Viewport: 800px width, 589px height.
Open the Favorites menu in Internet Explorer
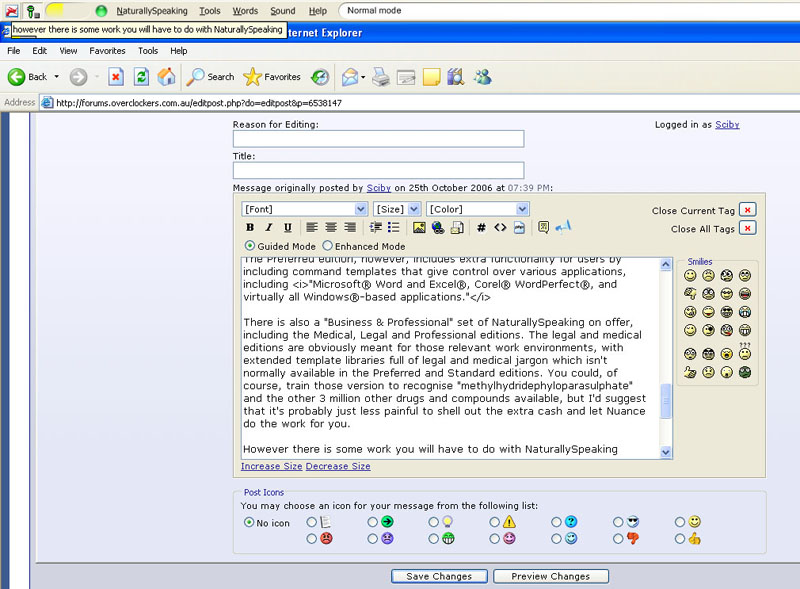(107, 51)
